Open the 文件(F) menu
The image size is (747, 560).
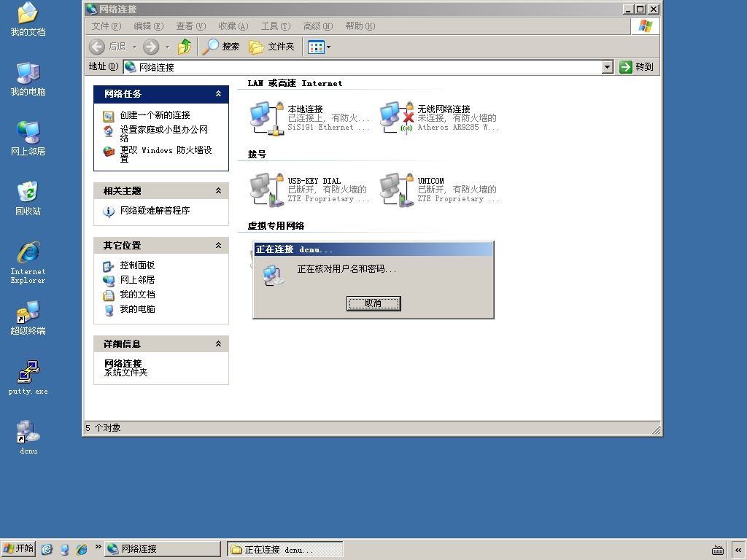point(107,26)
